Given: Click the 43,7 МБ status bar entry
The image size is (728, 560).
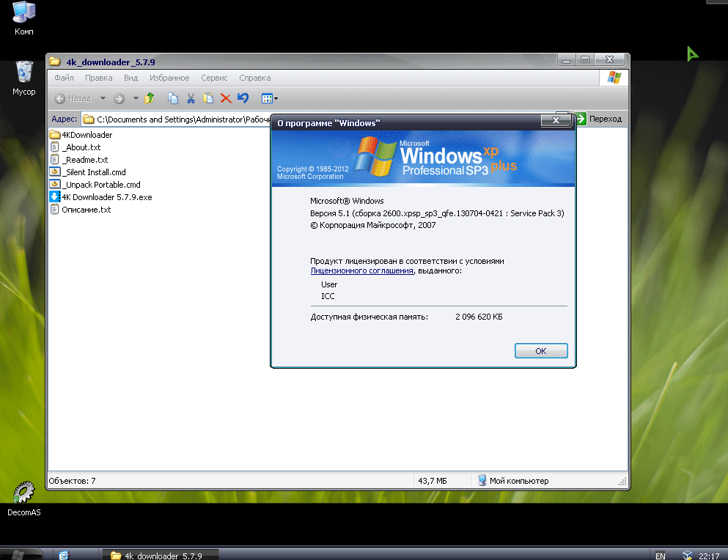Looking at the screenshot, I should coord(433,481).
